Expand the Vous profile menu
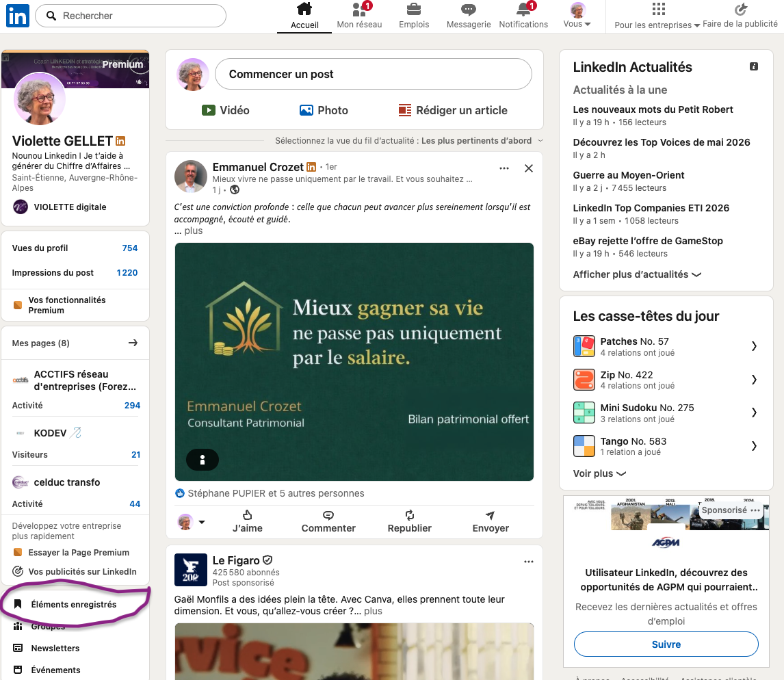This screenshot has width=784, height=680. tap(577, 16)
